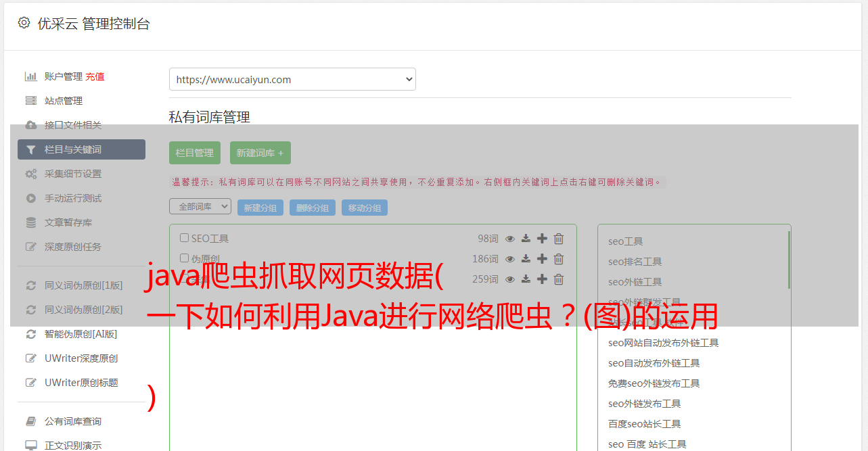
Task: Tick the SEO工具 checkbox
Action: 184,238
